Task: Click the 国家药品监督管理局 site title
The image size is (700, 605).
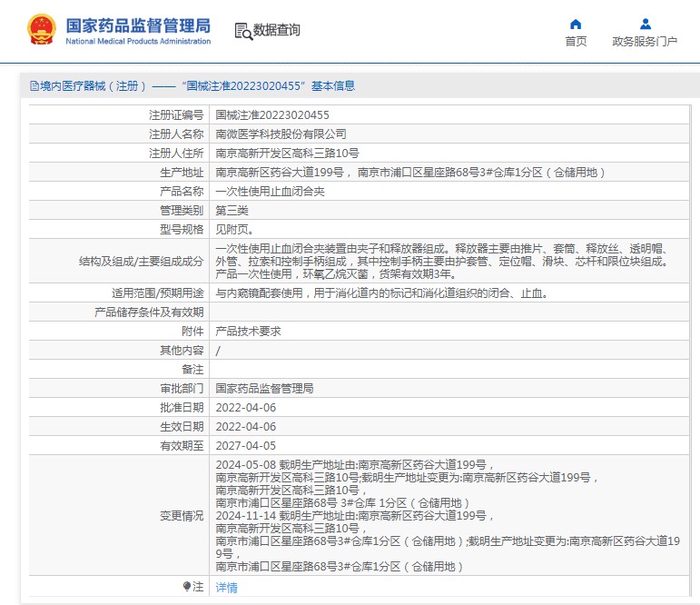Action: [x=138, y=25]
